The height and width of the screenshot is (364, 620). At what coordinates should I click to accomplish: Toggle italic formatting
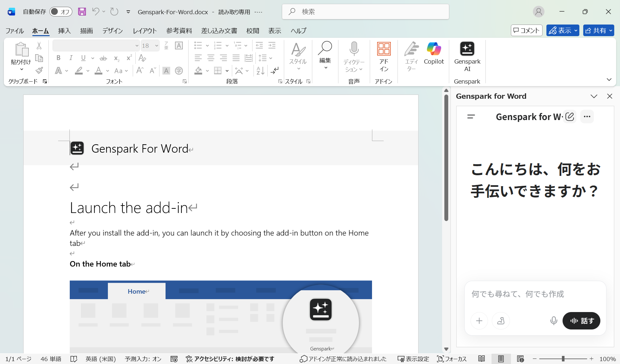click(71, 58)
